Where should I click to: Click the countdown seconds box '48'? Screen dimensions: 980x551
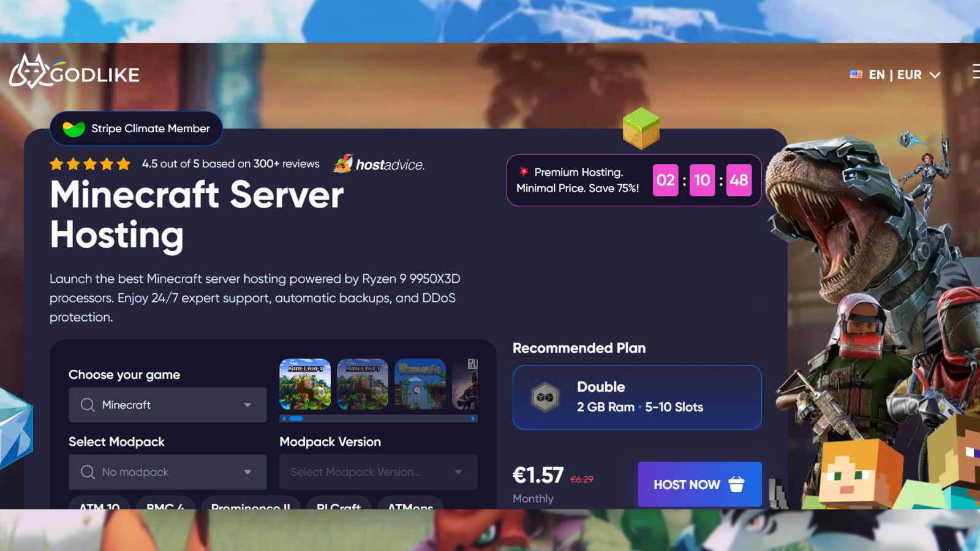coord(739,180)
